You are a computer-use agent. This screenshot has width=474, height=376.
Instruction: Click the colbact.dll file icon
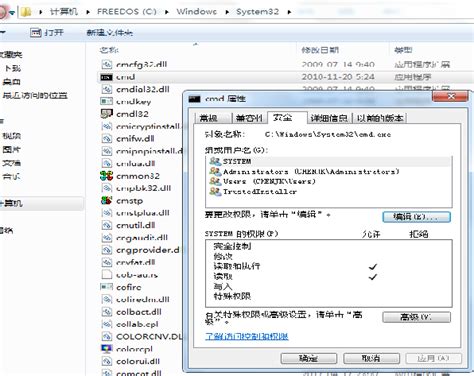(106, 312)
